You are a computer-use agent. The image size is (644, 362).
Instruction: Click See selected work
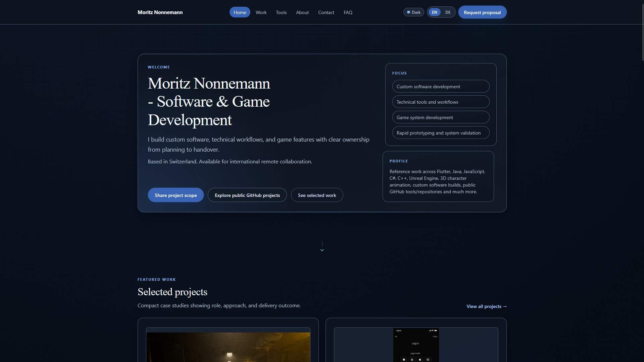(317, 195)
